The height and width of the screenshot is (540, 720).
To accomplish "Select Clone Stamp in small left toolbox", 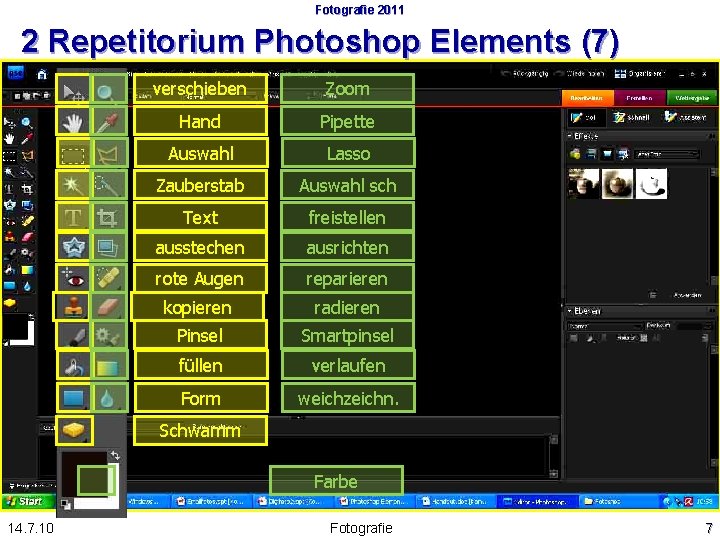I will pos(9,237).
